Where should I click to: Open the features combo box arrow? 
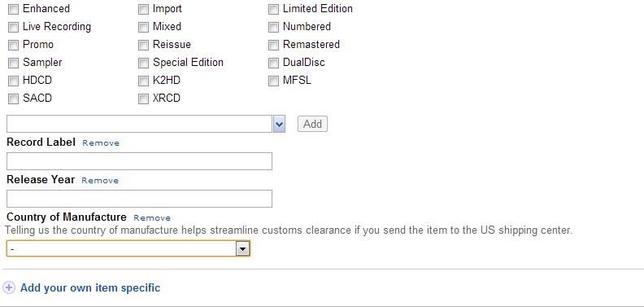click(x=279, y=124)
